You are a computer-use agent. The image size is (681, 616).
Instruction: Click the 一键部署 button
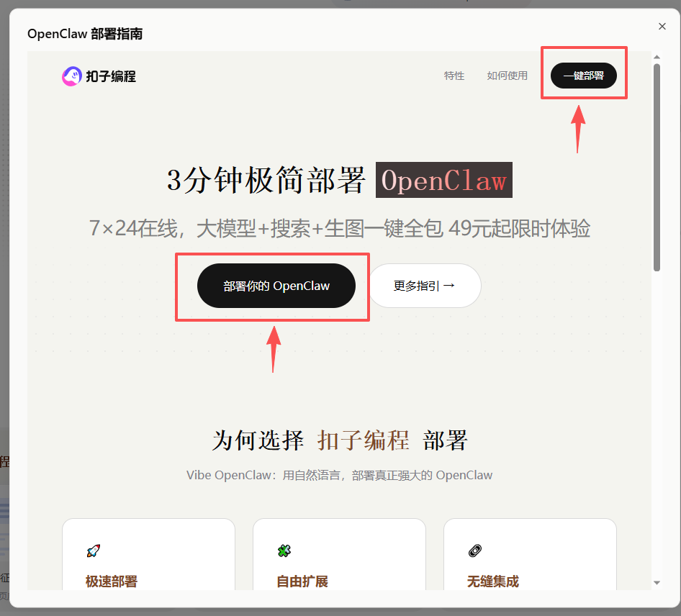pyautogui.click(x=583, y=76)
